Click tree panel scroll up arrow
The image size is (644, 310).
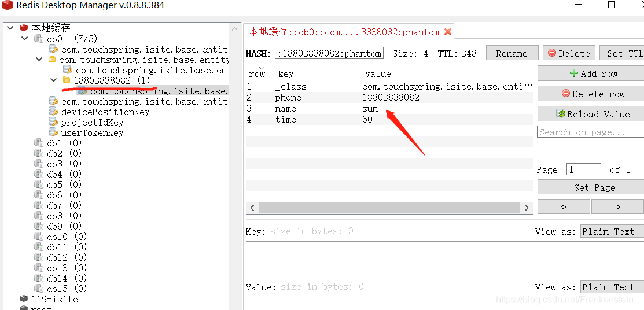click(x=234, y=29)
